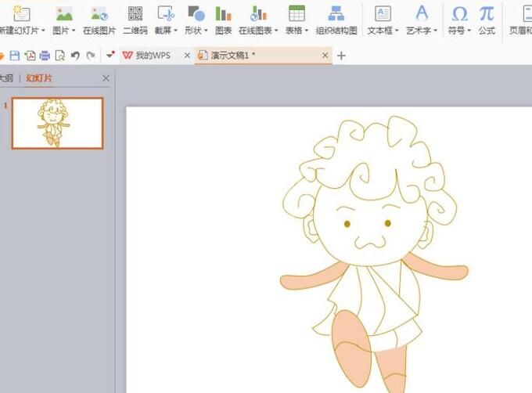This screenshot has width=532, height=393.
Task: Expand the 在线图表 dropdown arrow
Action: tap(276, 31)
